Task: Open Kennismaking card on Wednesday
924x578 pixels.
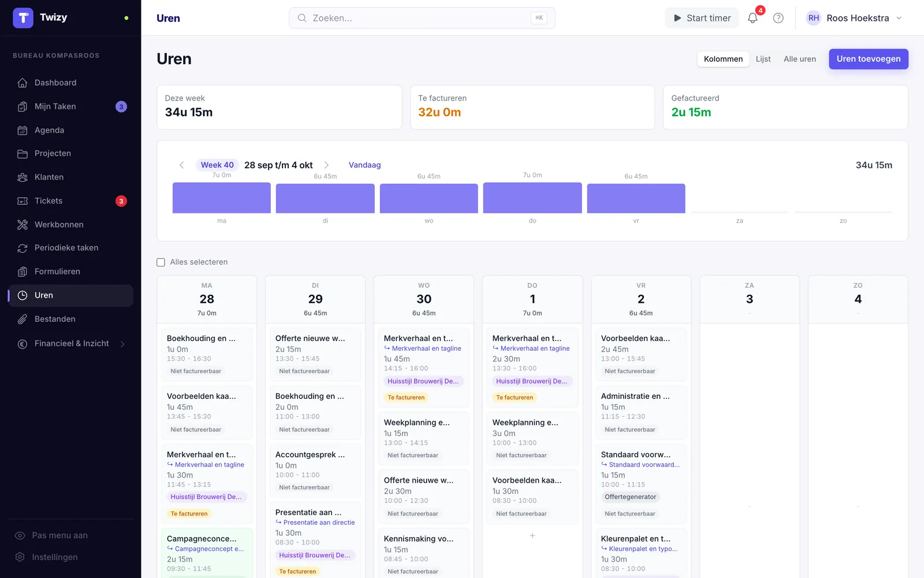Action: [x=424, y=554]
